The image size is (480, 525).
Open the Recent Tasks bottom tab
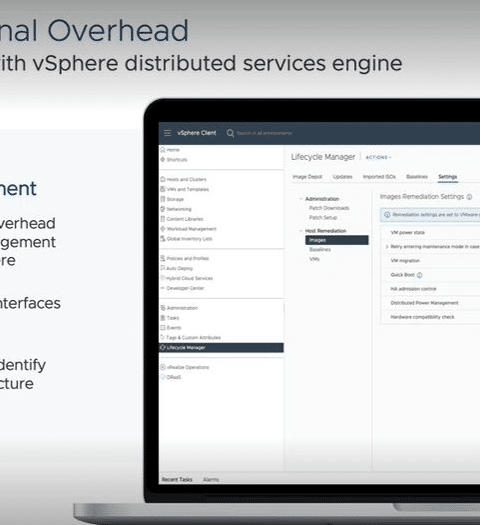(177, 479)
